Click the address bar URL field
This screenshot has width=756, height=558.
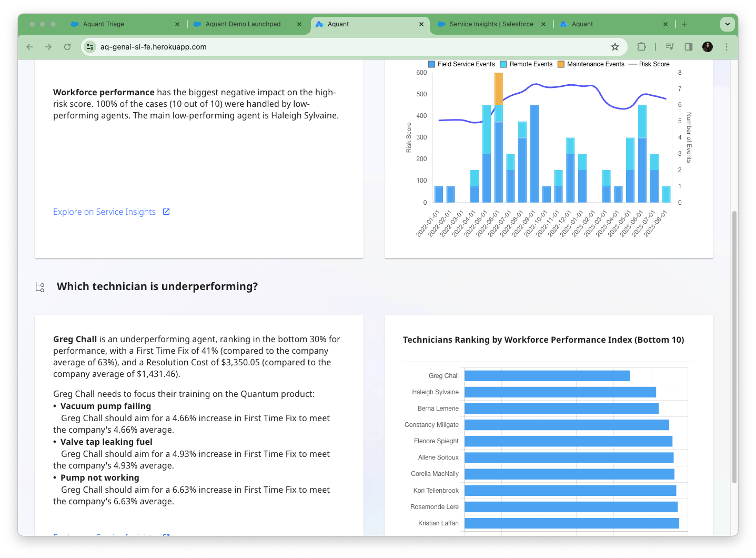tap(347, 47)
